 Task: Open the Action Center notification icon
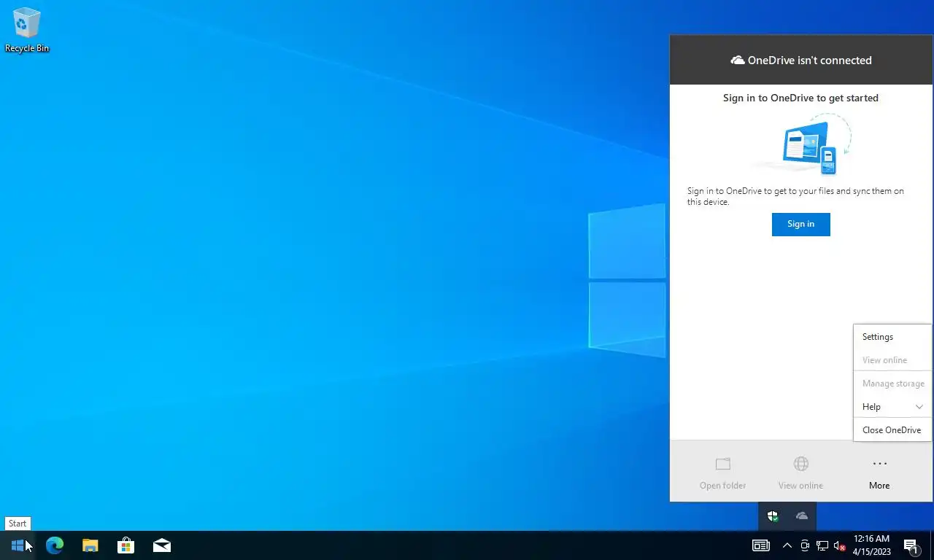[x=911, y=545]
